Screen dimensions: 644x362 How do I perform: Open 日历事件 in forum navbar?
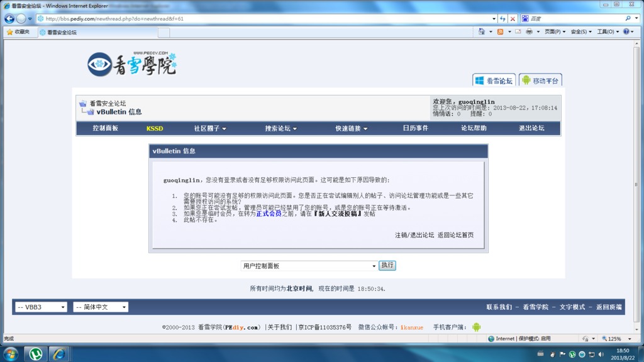click(x=416, y=128)
